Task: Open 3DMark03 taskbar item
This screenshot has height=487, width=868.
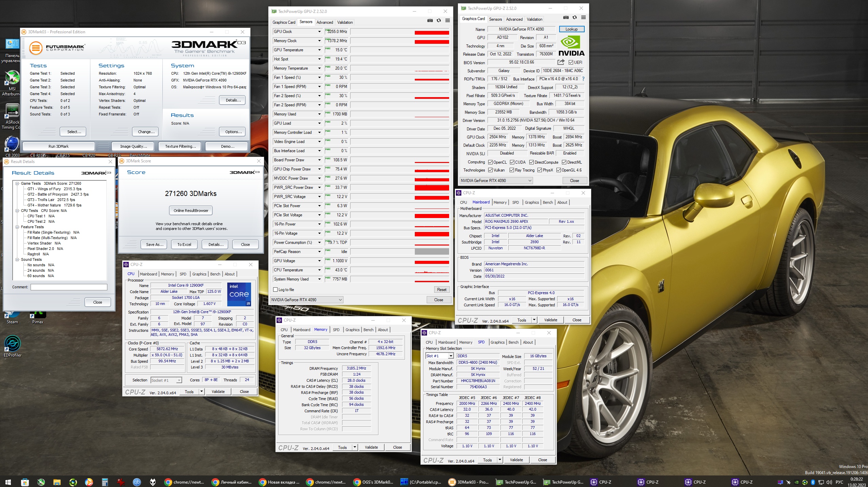Action: [x=468, y=482]
